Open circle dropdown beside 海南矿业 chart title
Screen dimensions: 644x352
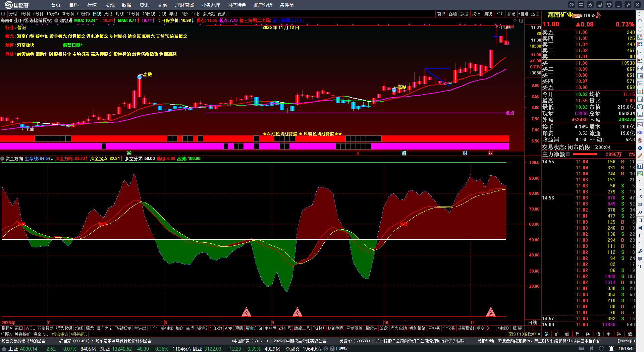[56, 20]
